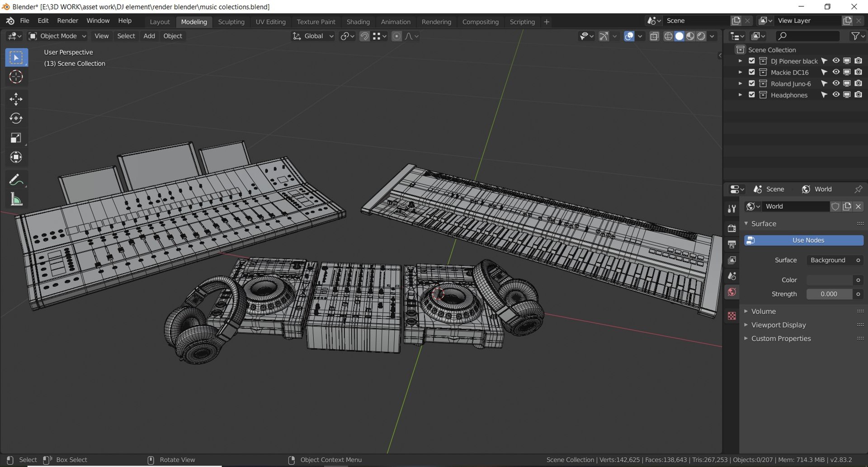Open the Render properties tab
Viewport: 868px width, 467px height.
pyautogui.click(x=732, y=229)
